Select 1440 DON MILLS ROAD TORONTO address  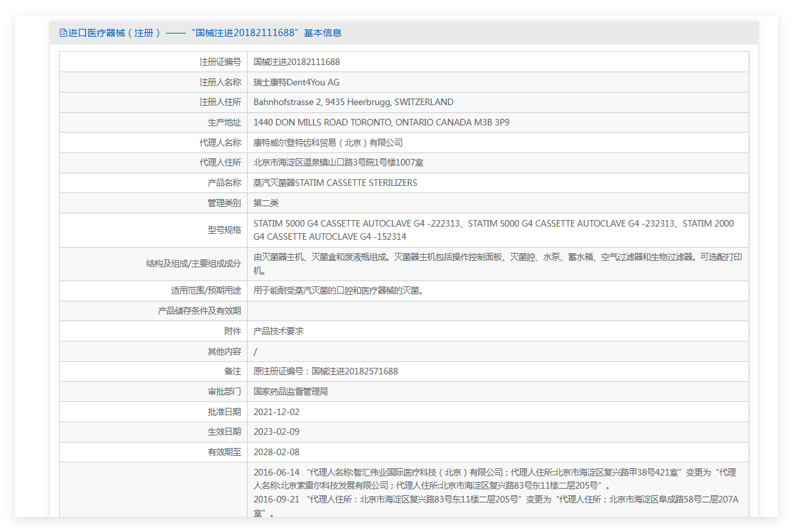tap(382, 123)
